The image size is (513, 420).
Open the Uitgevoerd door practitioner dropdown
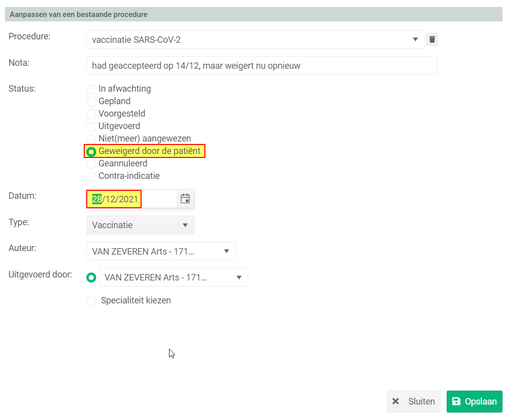click(x=173, y=277)
